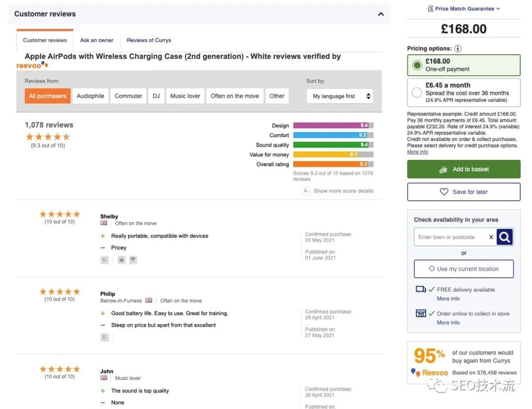Clear the postcode field with X icon

pyautogui.click(x=491, y=238)
